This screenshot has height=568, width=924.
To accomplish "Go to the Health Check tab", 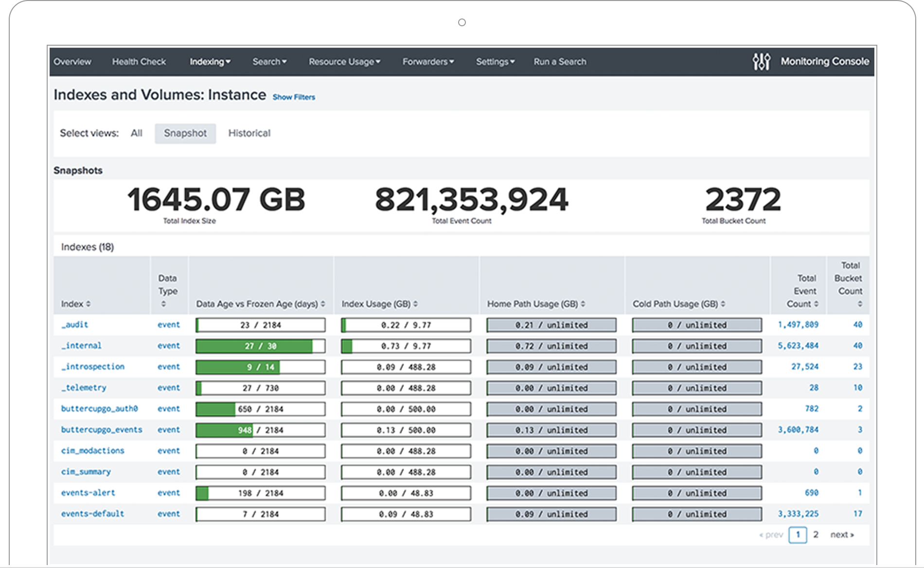I will click(139, 62).
